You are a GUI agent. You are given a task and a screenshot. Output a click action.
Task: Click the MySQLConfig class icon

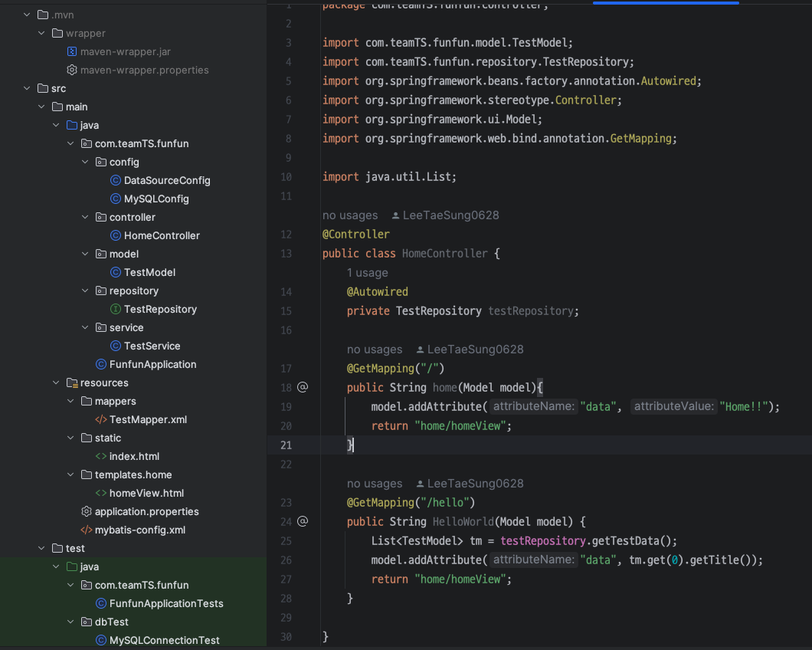click(x=116, y=199)
